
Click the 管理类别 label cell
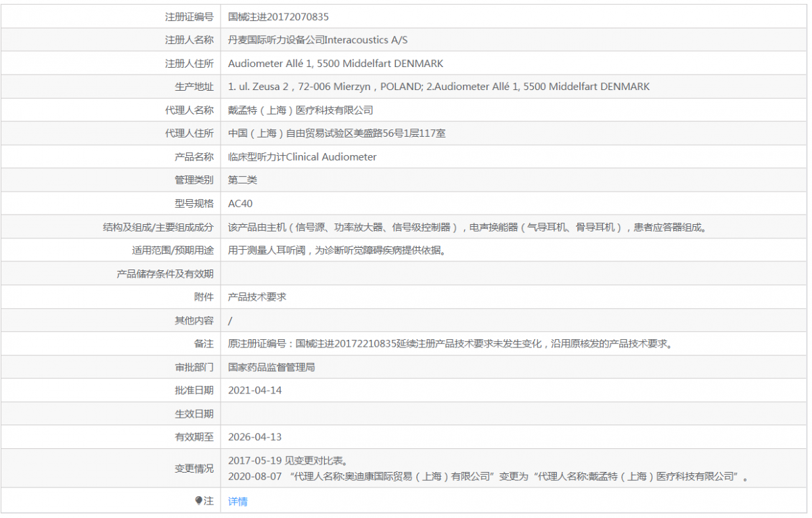pos(111,180)
